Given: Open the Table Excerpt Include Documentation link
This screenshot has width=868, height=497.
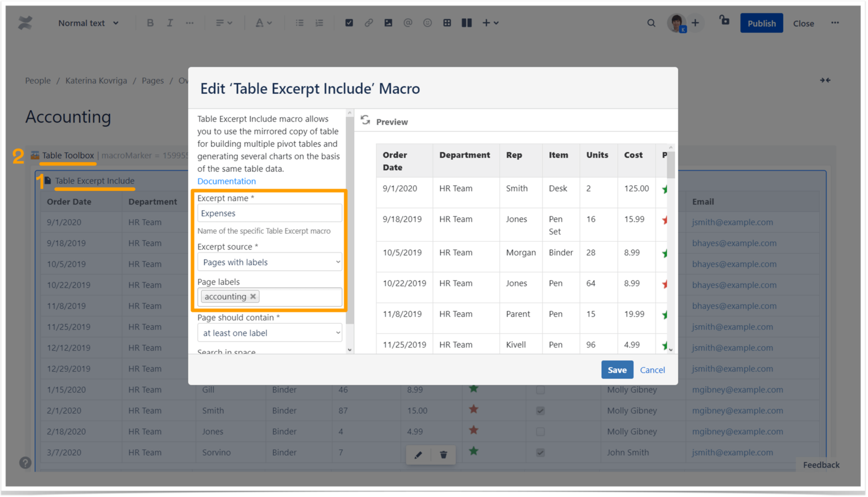Looking at the screenshot, I should click(x=226, y=181).
